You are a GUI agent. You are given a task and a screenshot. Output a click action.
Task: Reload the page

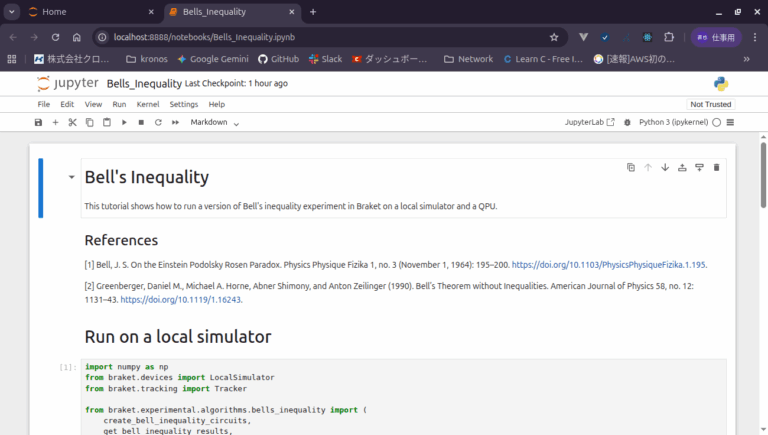click(55, 37)
